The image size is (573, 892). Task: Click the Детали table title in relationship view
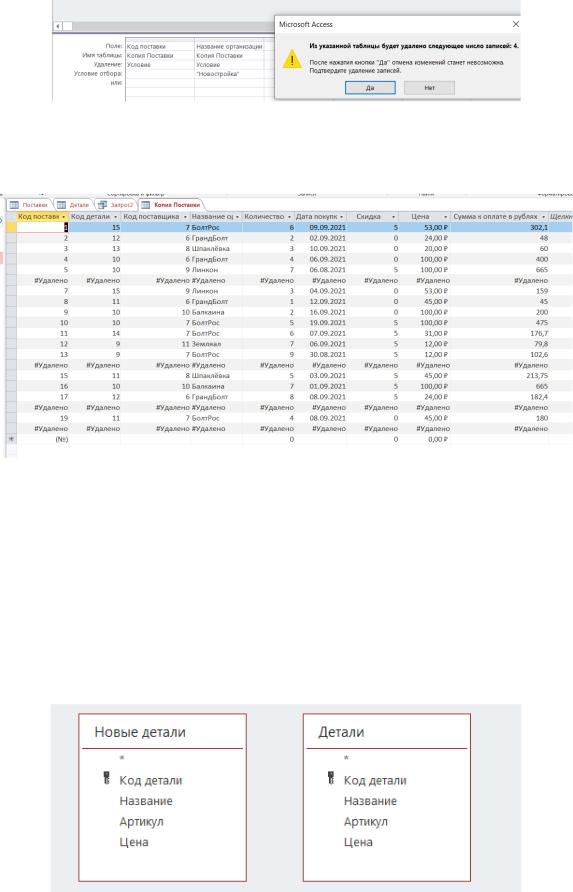pos(341,732)
